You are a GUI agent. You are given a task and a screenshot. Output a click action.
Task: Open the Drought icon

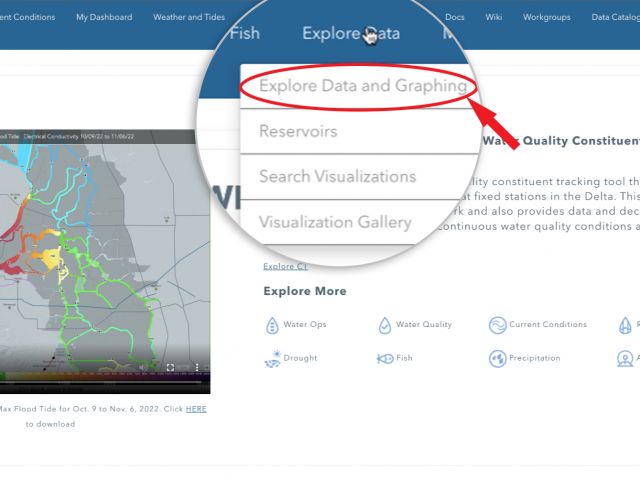[272, 359]
